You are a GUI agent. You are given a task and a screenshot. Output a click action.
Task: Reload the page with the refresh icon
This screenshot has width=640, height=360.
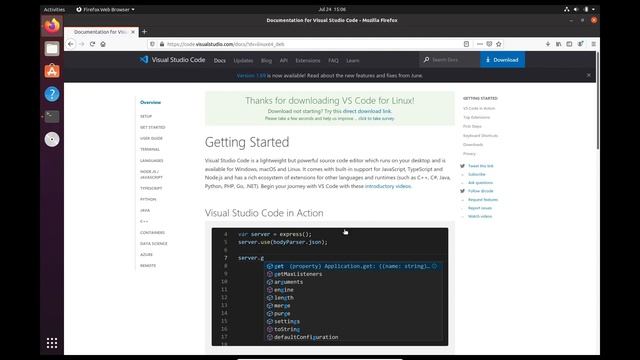click(x=92, y=44)
